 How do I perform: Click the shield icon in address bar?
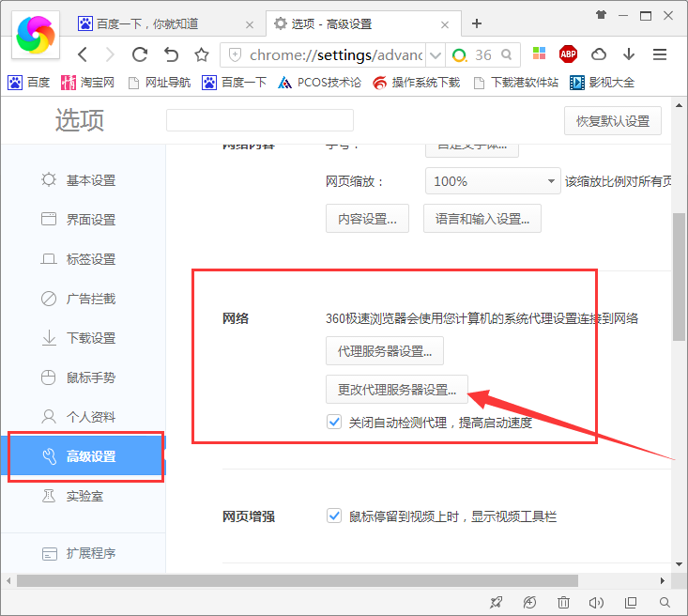pos(236,54)
